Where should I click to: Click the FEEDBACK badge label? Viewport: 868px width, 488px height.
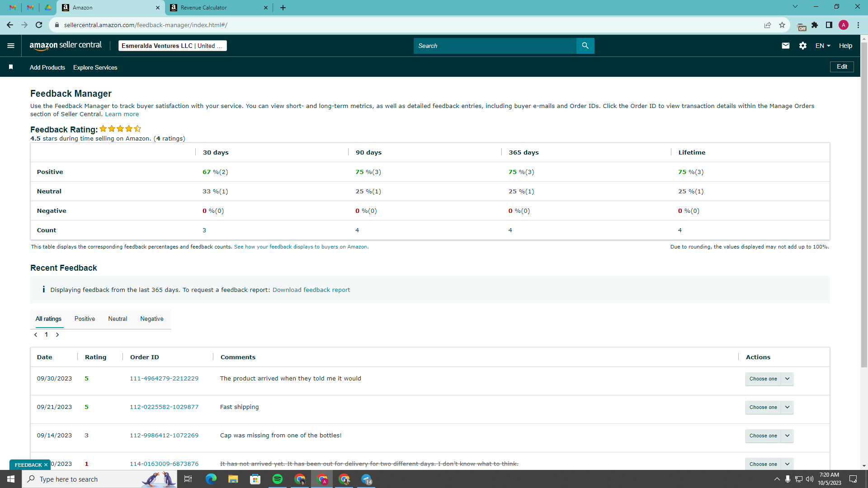pyautogui.click(x=28, y=465)
